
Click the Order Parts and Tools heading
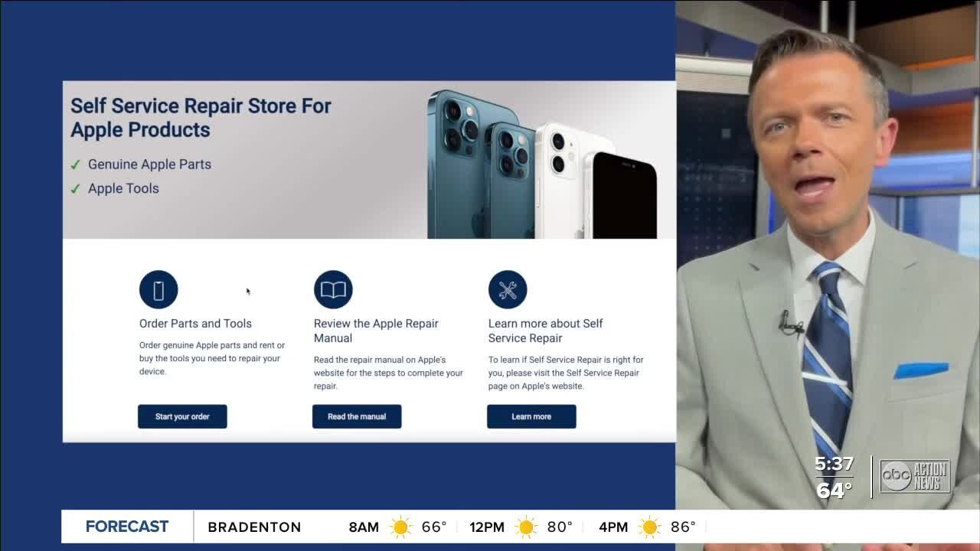pyautogui.click(x=195, y=324)
